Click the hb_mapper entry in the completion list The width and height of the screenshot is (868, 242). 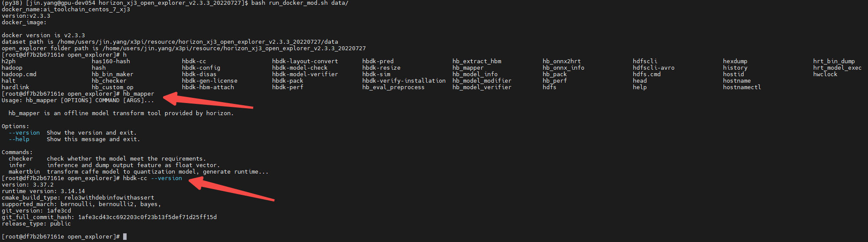click(468, 68)
